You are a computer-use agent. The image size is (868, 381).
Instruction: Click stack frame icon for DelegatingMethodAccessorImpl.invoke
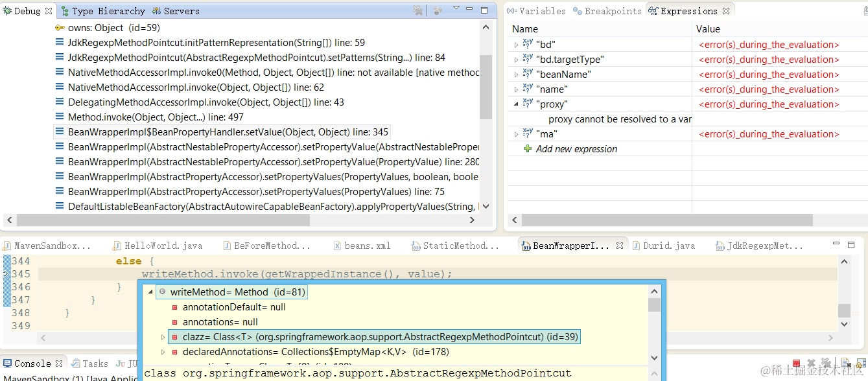60,102
